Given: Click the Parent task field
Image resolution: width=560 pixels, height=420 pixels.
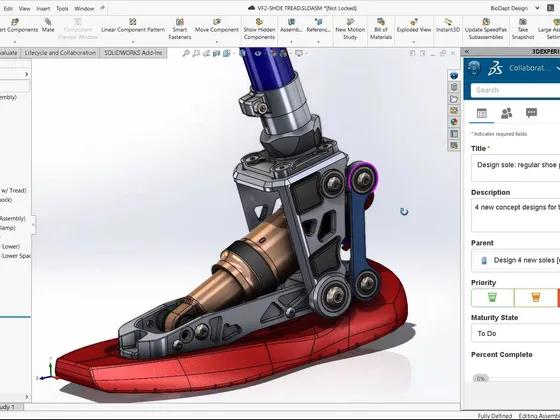Looking at the screenshot, I should pyautogui.click(x=515, y=260).
